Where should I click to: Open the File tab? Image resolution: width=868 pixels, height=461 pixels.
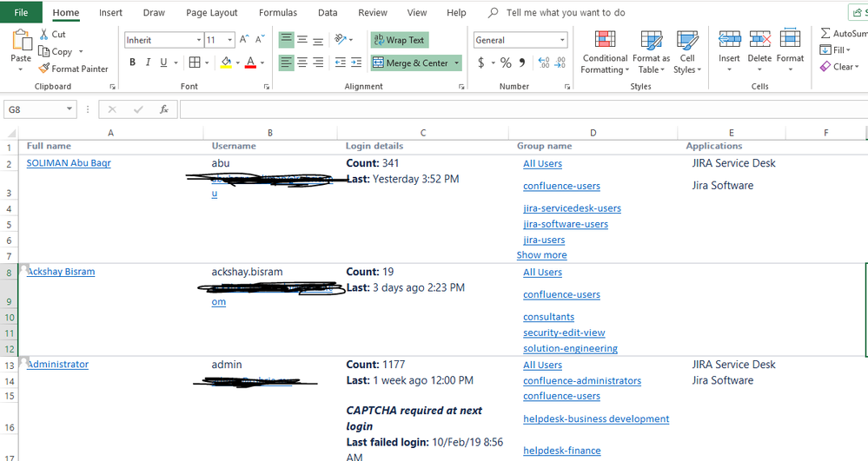click(21, 12)
